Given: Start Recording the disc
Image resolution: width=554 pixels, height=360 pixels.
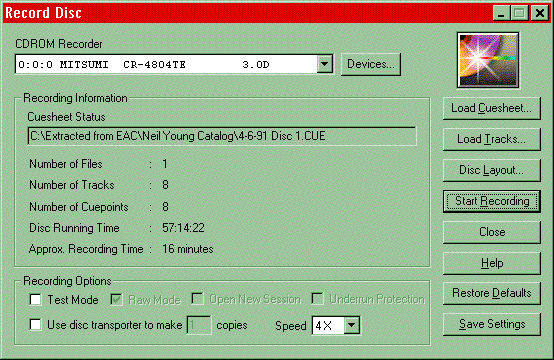Looking at the screenshot, I should (x=491, y=201).
